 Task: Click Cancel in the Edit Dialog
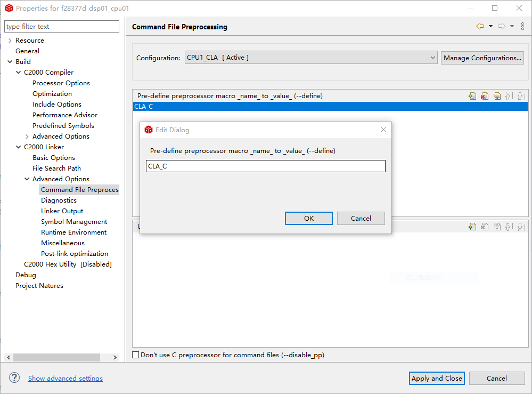(x=361, y=219)
